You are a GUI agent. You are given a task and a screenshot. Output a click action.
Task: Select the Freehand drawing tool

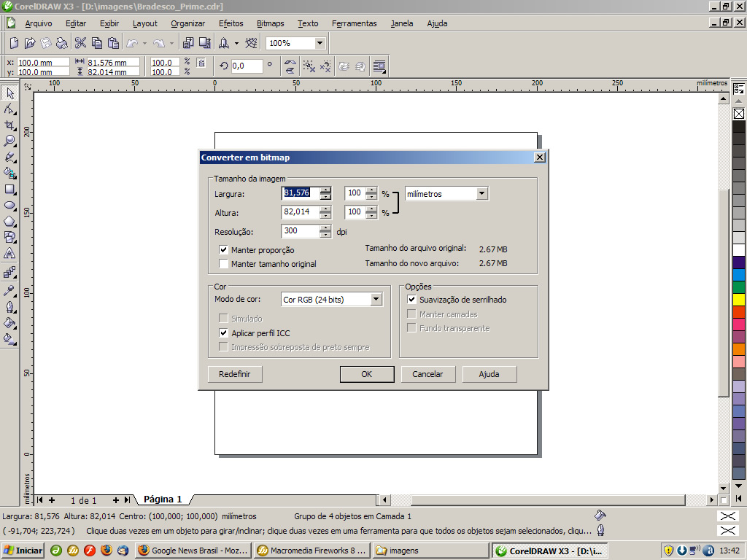click(x=9, y=157)
